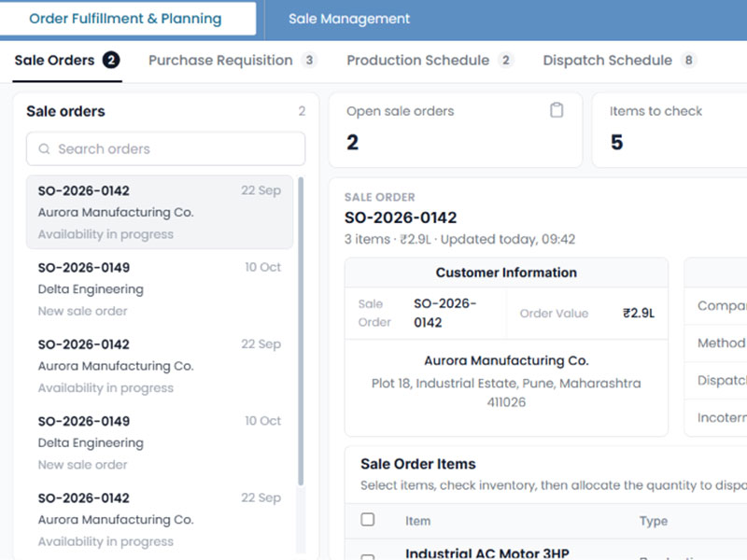This screenshot has height=560, width=747.
Task: Click the Purchase Requisition count badge 3
Action: [309, 61]
